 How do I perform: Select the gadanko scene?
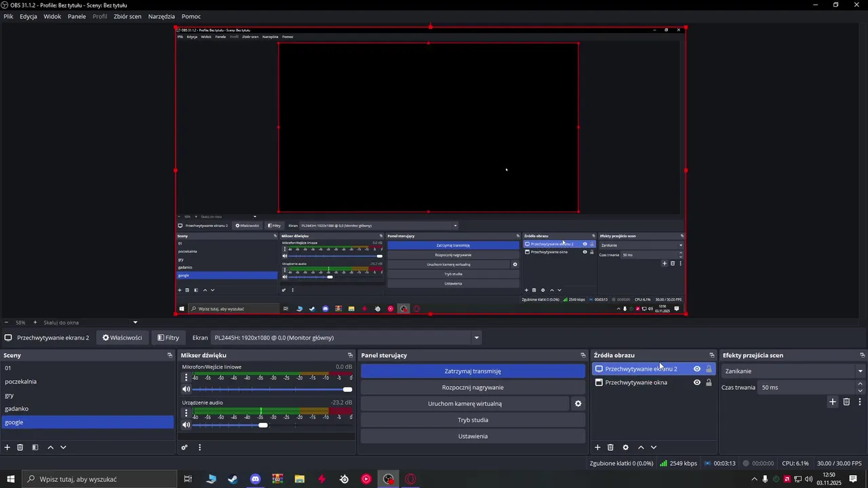click(87, 409)
